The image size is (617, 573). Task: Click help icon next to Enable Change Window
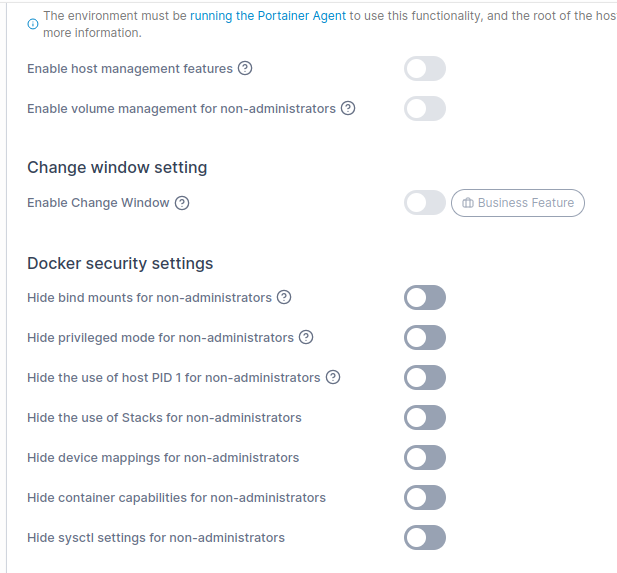[182, 203]
